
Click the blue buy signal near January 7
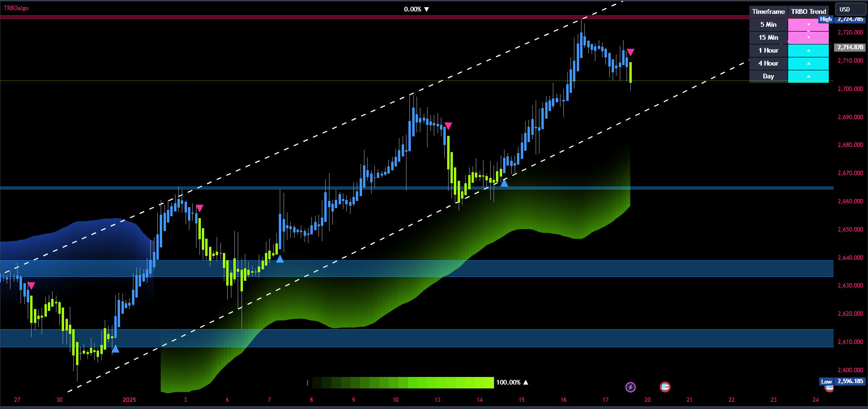pyautogui.click(x=280, y=259)
